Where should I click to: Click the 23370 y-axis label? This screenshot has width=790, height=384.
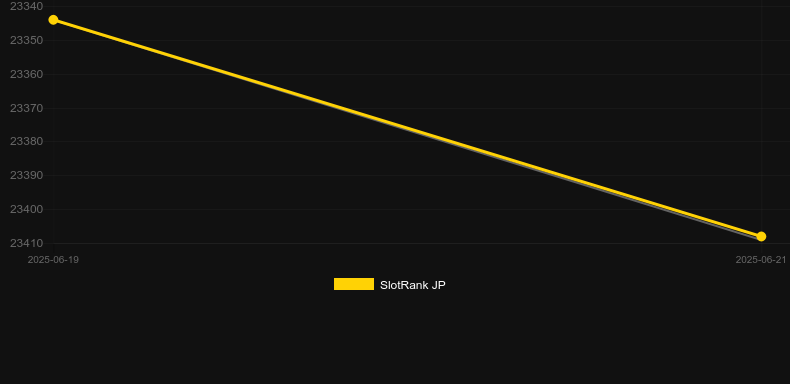27,108
